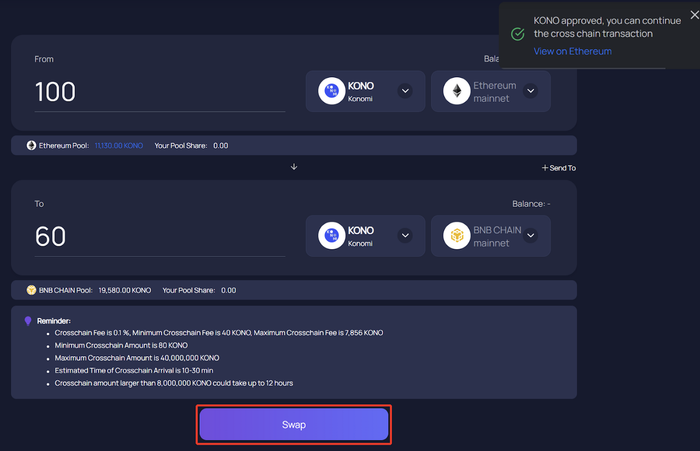Expand the From KONO token dropdown
Screen dimensions: 700x451
pyautogui.click(x=405, y=91)
